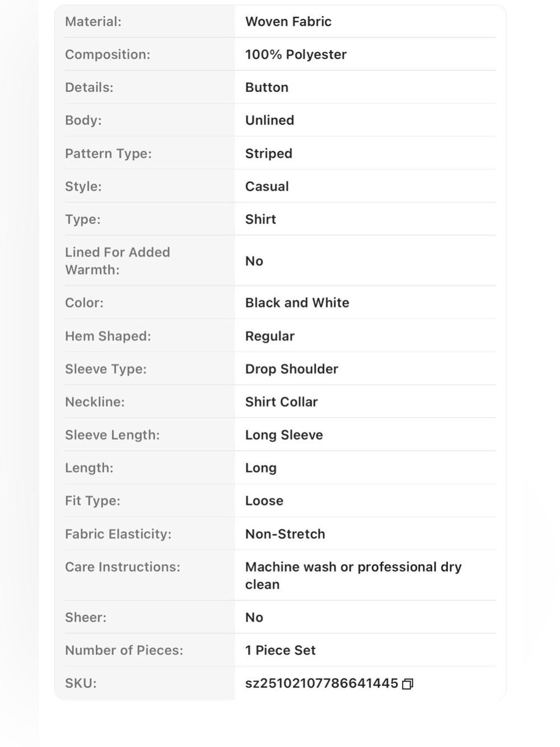
Task: Click the Hem Shaped label
Action: 108,336
